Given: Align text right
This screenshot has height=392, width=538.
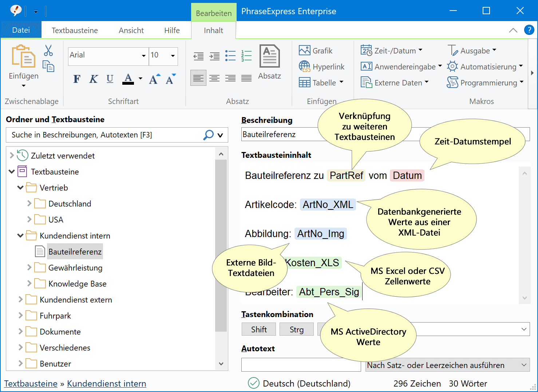Looking at the screenshot, I should 230,78.
